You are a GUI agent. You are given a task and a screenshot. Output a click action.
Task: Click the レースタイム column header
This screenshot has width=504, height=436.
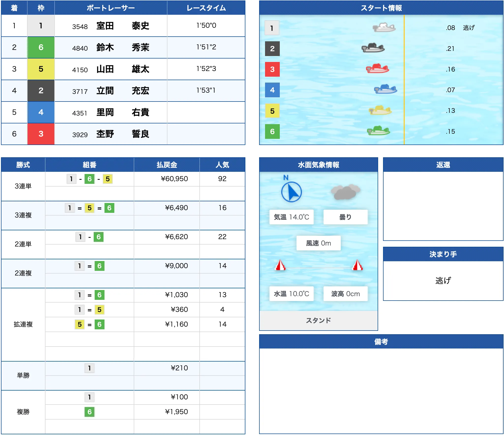click(206, 8)
